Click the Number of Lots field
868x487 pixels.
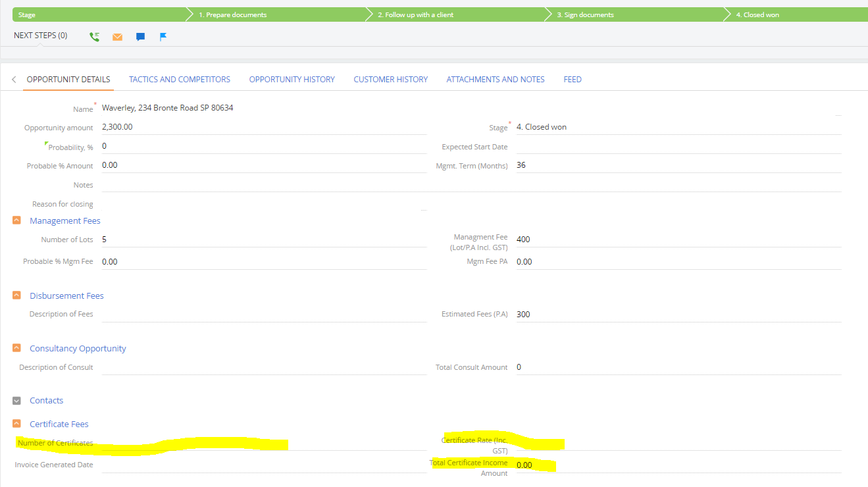263,240
